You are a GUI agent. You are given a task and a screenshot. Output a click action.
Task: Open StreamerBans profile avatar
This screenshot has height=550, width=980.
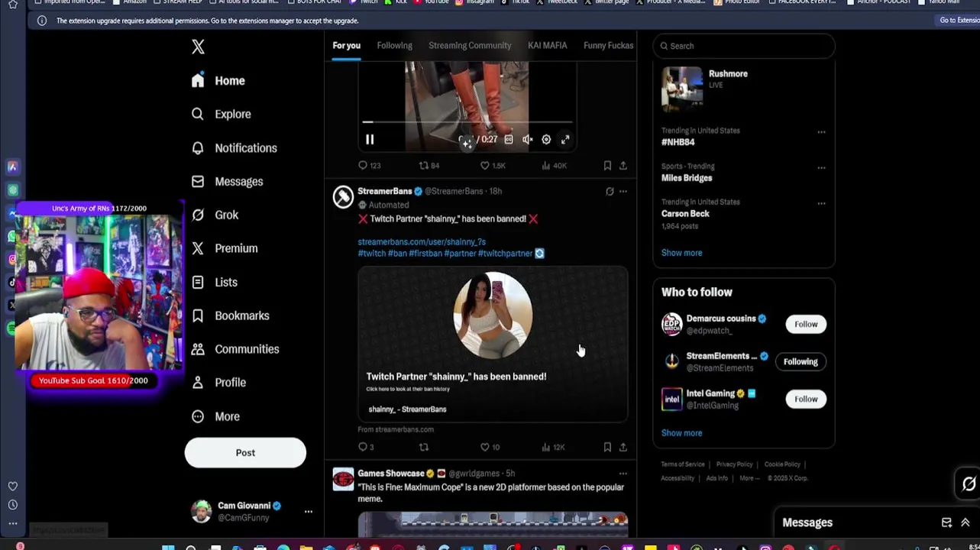[x=343, y=197]
